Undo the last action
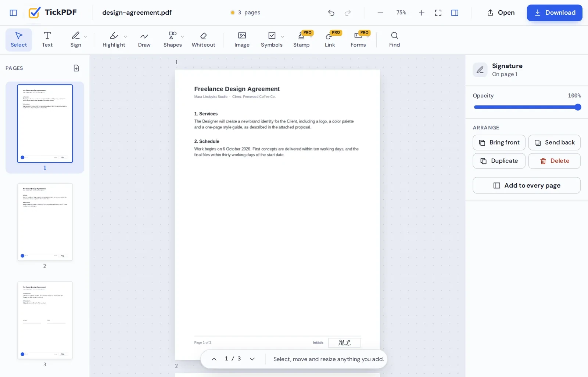This screenshot has width=588, height=377. click(331, 13)
